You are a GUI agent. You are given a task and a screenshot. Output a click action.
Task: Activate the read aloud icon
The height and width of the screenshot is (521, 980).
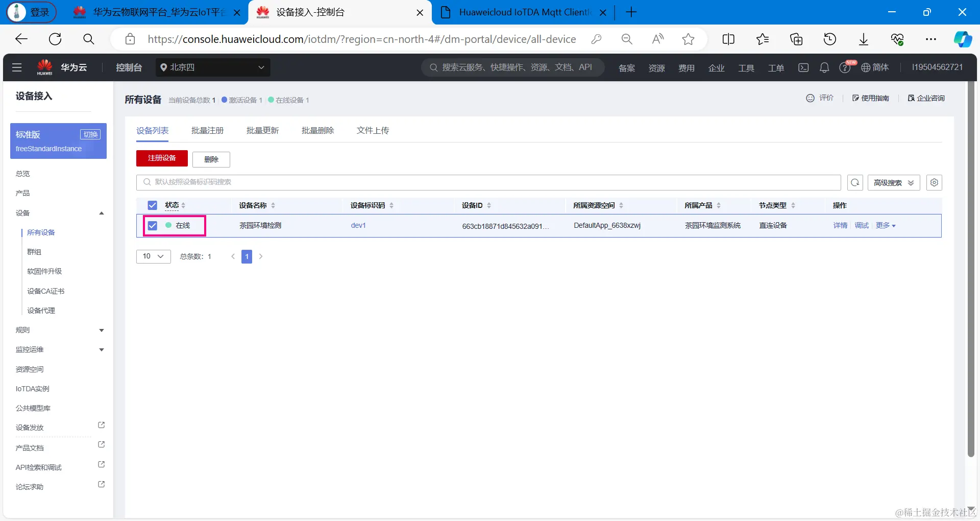coord(658,39)
